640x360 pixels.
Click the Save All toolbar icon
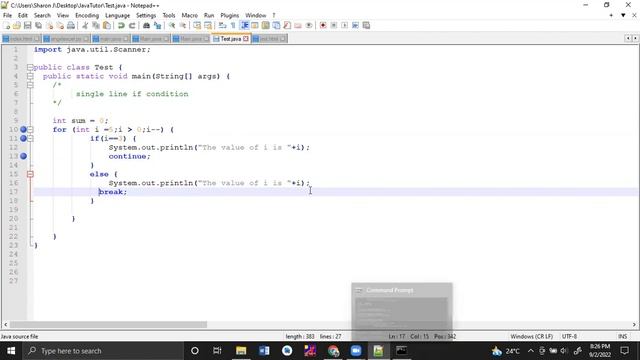[x=38, y=25]
